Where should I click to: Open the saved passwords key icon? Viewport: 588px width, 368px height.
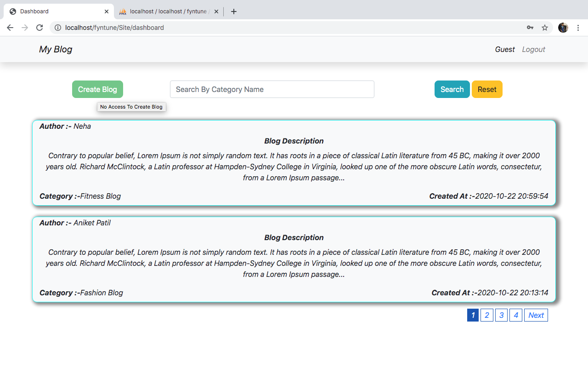[x=530, y=28]
